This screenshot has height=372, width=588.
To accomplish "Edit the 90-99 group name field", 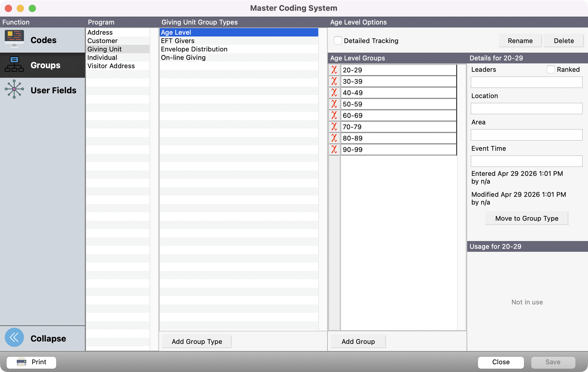I will (399, 150).
